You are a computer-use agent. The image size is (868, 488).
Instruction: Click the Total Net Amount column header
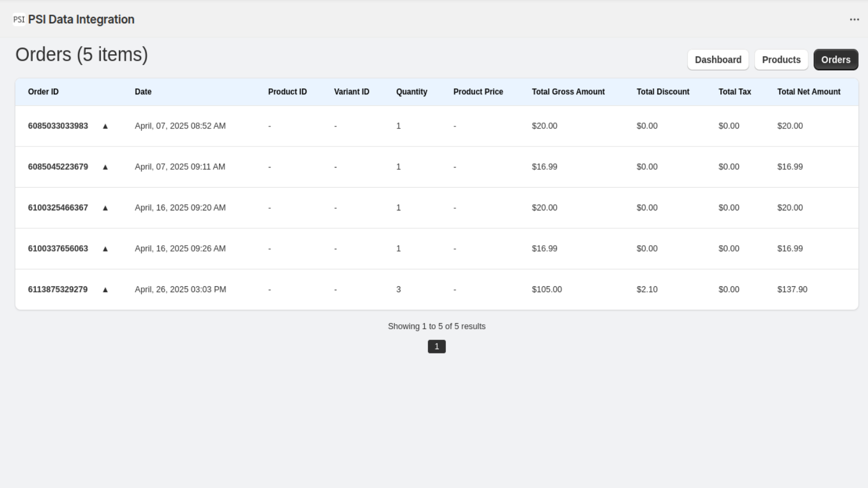[x=809, y=92]
